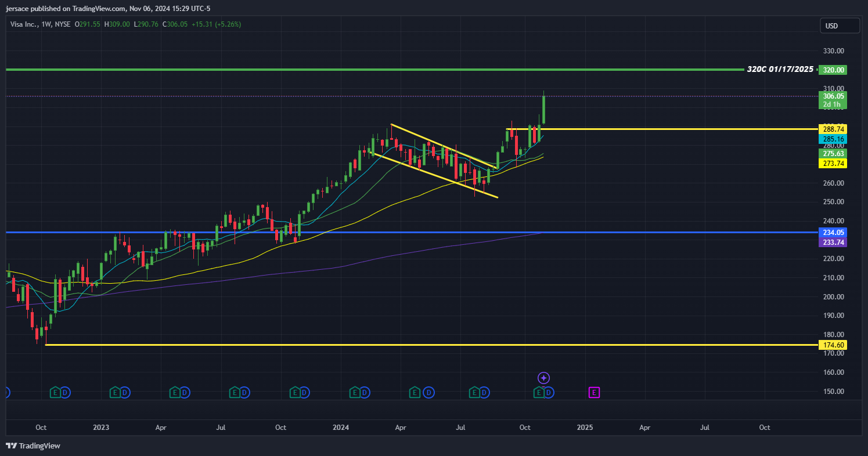Click the purple star event icon
This screenshot has width=868, height=456.
pos(543,378)
